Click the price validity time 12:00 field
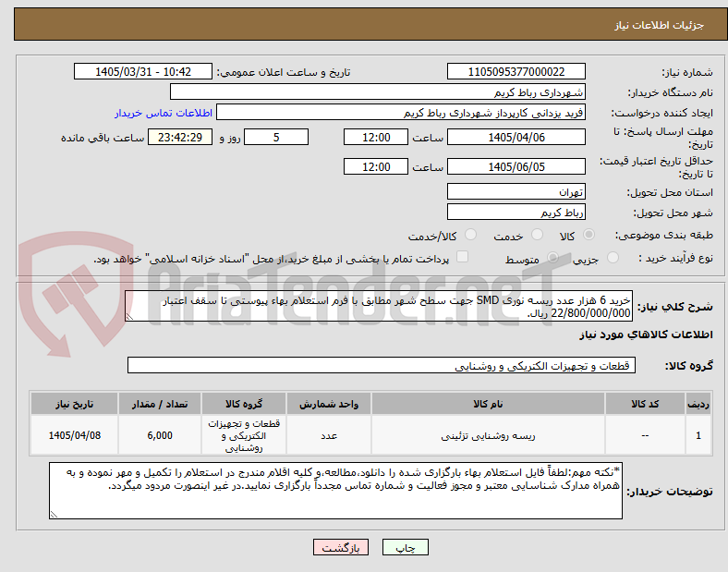The image size is (728, 572). [x=376, y=166]
